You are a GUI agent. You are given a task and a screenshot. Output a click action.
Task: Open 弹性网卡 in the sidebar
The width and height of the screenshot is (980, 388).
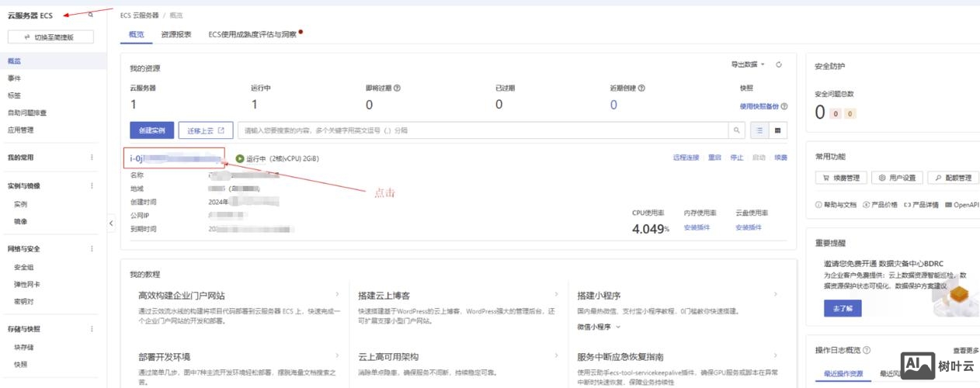point(26,284)
